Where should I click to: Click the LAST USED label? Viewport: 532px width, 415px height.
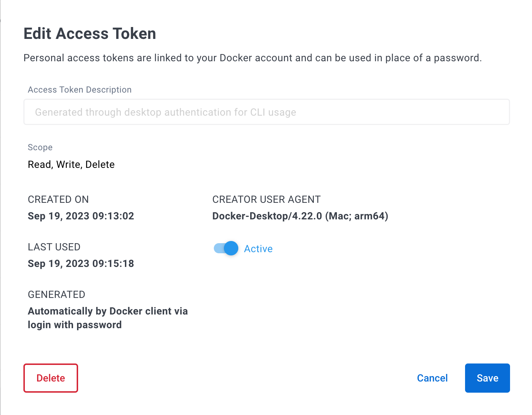coord(54,247)
